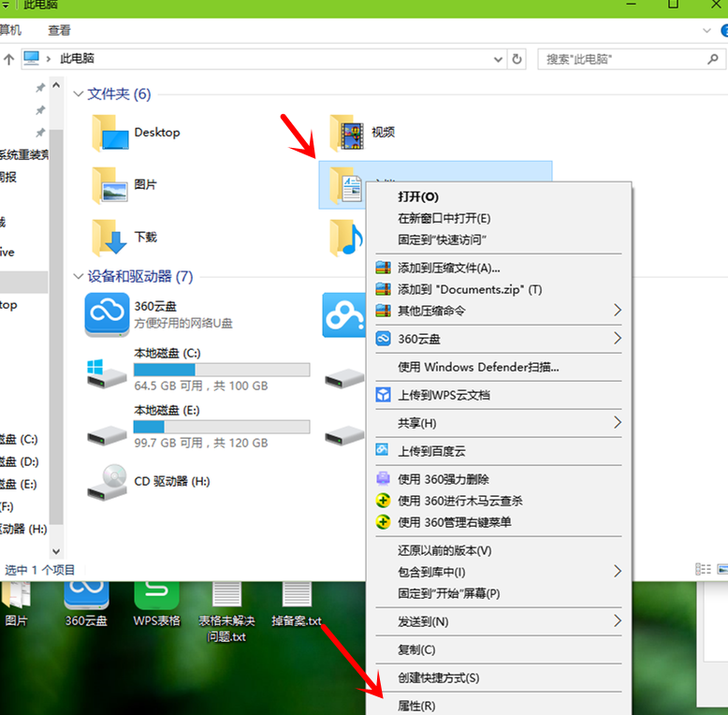Open 本地磁盘 (C:) drive icon
The image size is (728, 715).
coord(107,373)
